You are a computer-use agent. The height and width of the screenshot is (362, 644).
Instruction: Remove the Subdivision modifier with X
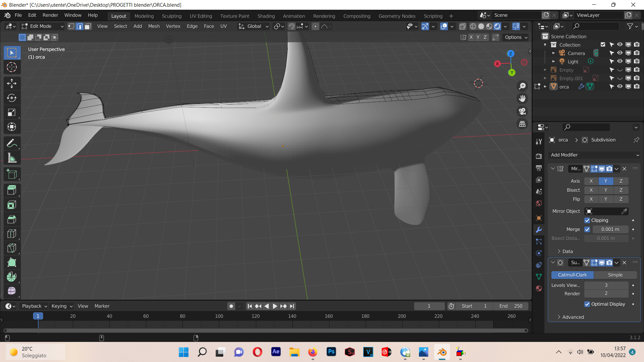[624, 263]
